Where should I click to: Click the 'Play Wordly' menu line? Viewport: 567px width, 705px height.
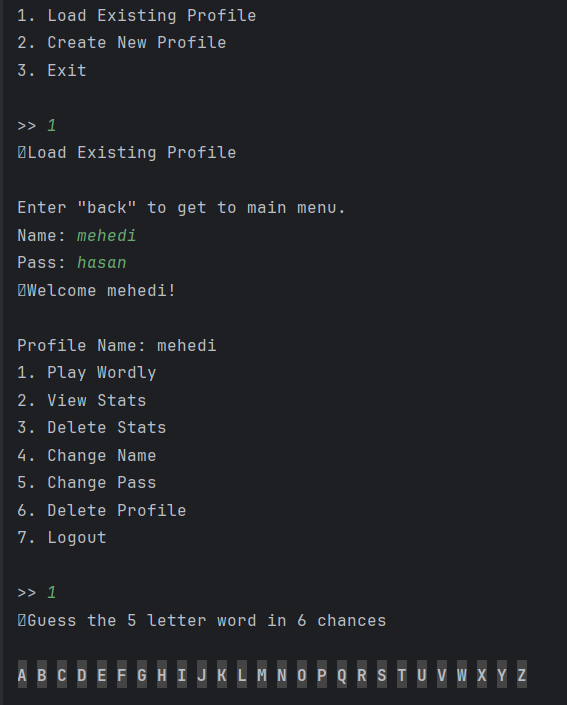coord(87,373)
